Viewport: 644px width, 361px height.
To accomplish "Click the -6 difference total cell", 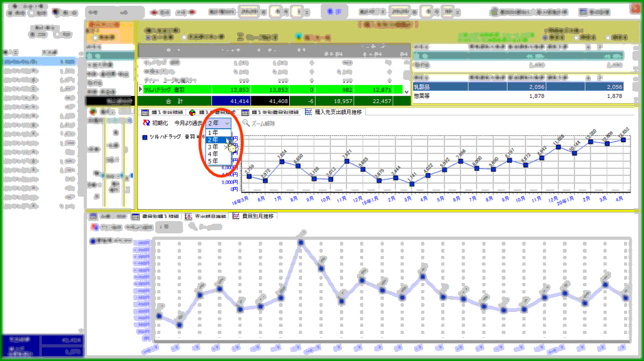I will (302, 101).
